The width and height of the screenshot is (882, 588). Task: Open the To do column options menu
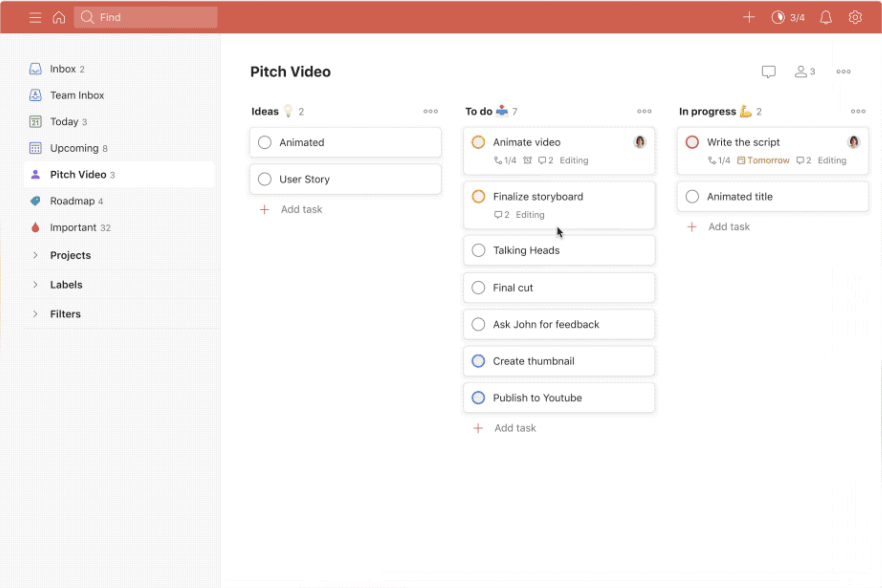(644, 111)
